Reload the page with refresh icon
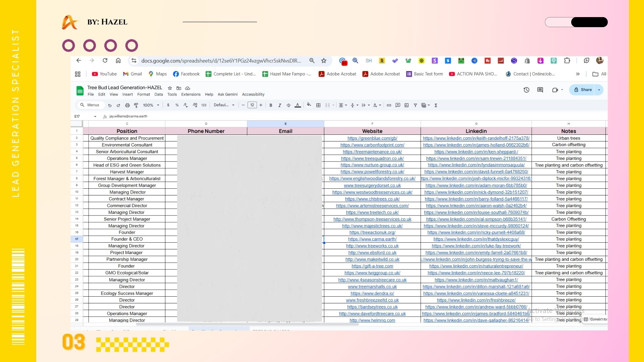 105,61
